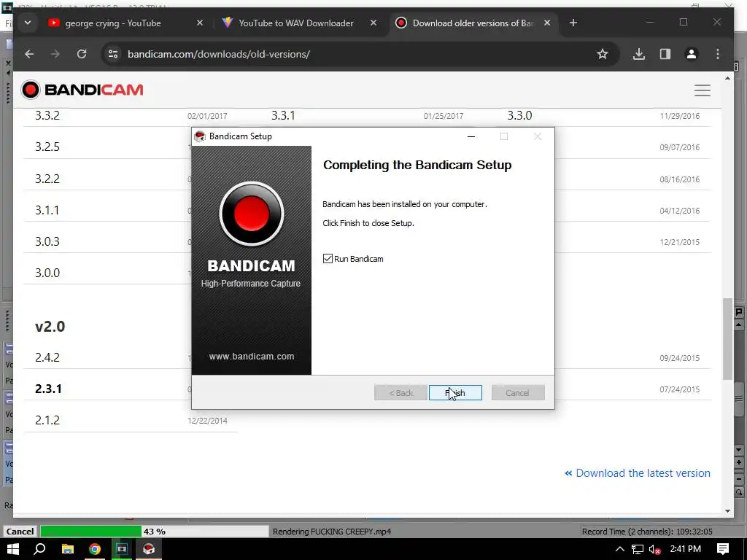Open Chrome three-dot menu
Viewport: 747px width, 560px height.
(x=718, y=54)
